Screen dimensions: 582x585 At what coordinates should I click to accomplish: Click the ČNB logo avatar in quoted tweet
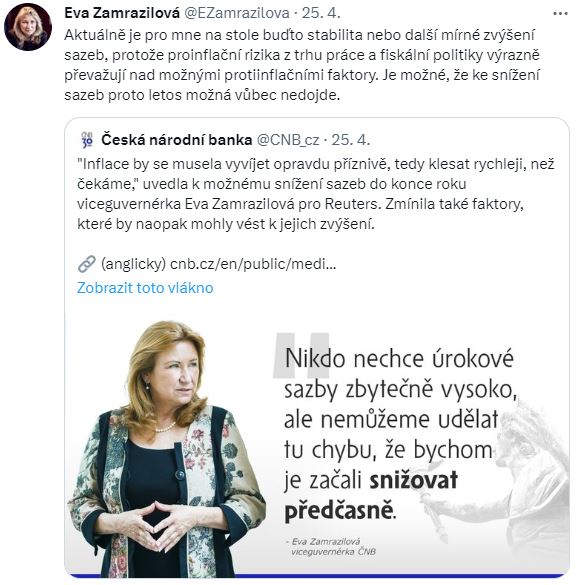(x=87, y=140)
